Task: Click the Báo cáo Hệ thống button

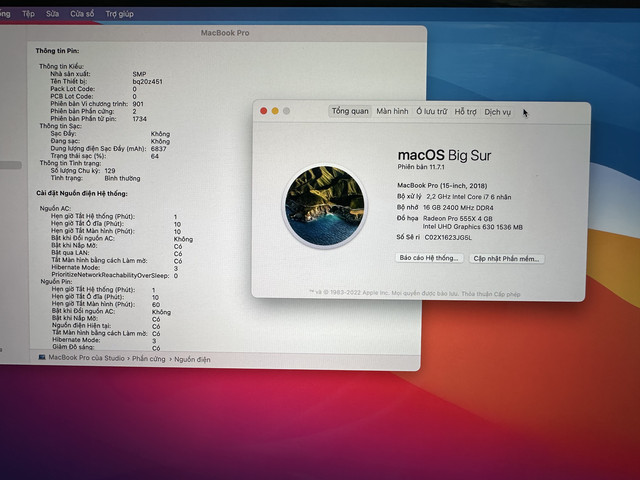Action: tap(429, 258)
